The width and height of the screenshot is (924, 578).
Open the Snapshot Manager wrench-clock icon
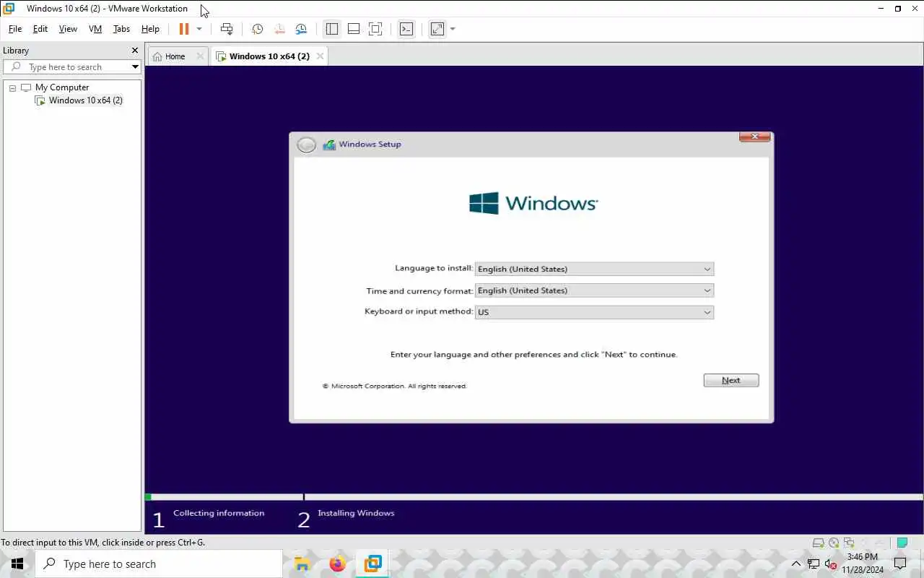[301, 29]
